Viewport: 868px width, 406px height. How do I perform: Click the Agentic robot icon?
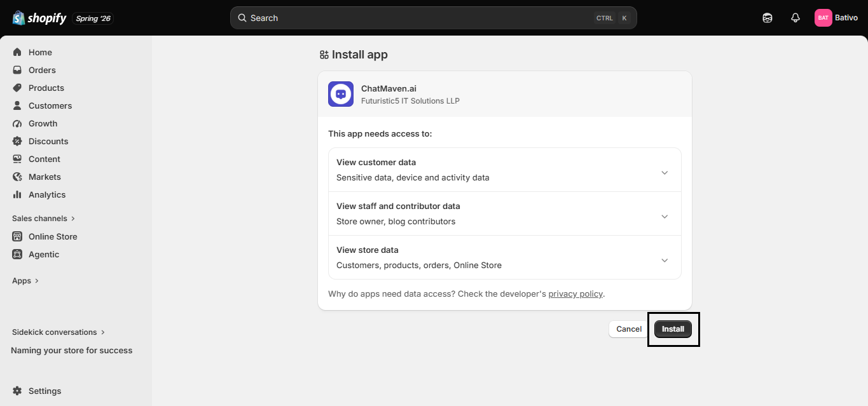pos(17,254)
